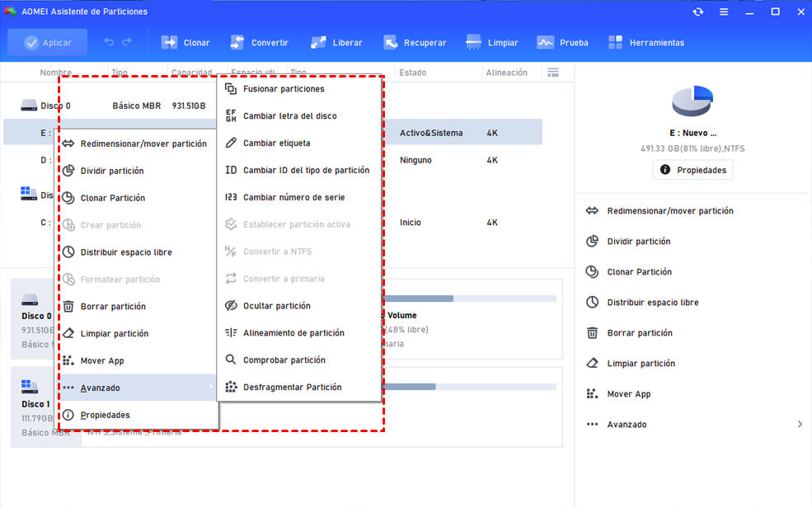812x508 pixels.
Task: Toggle the column list view icon
Action: tap(553, 73)
